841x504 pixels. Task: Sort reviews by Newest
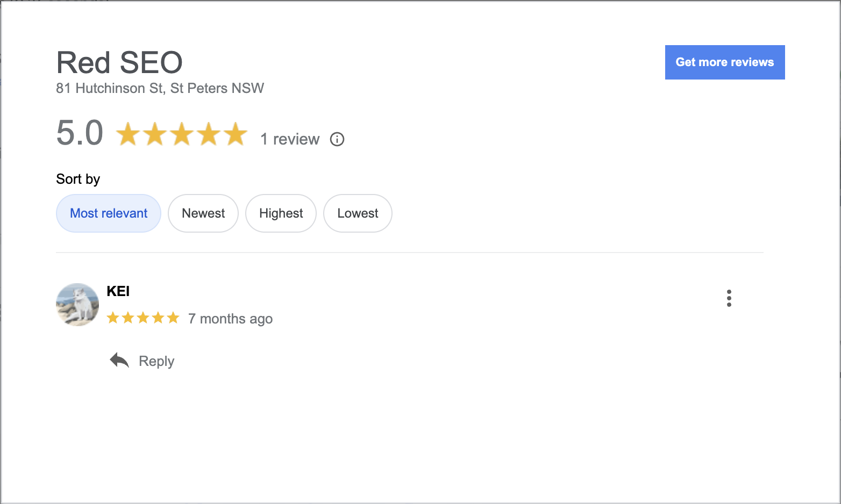click(203, 213)
